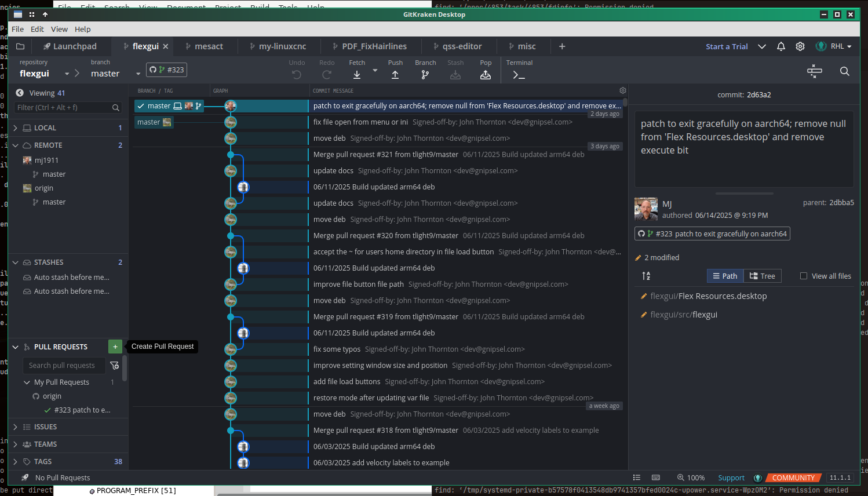868x496 pixels.
Task: Close the flexgui tab
Action: 166,46
